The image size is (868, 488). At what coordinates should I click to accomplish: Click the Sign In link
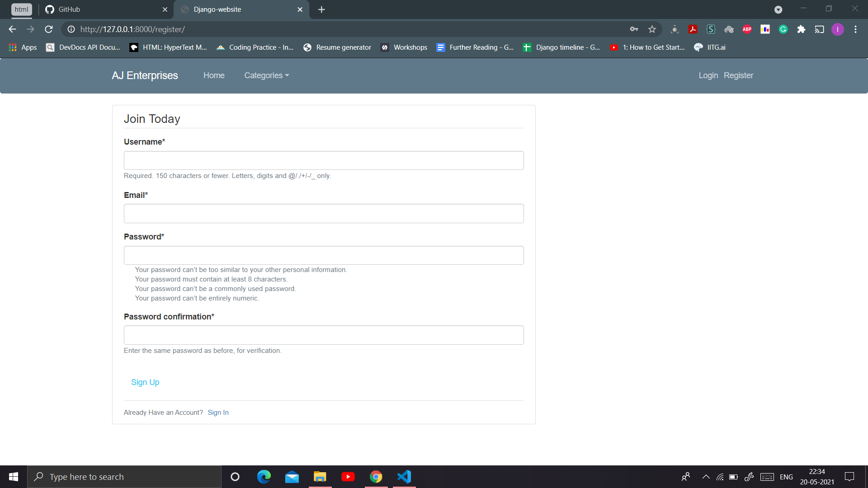218,412
